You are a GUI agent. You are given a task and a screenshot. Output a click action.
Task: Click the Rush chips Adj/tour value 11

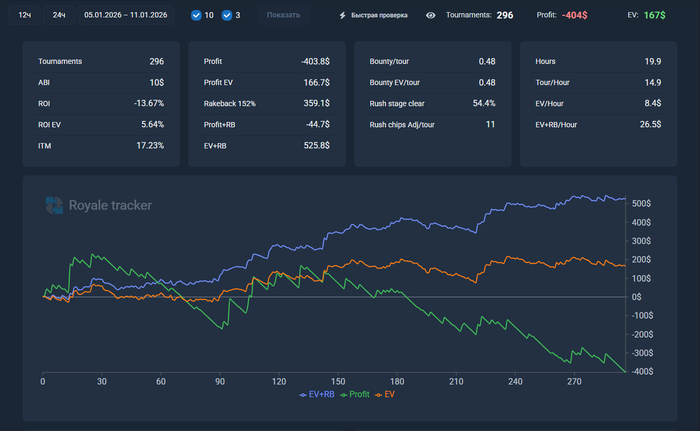tap(490, 124)
